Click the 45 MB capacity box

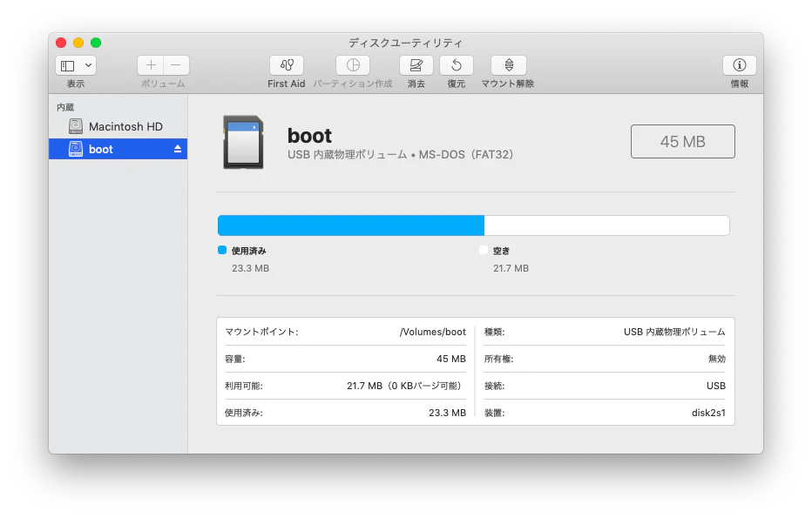pos(682,141)
